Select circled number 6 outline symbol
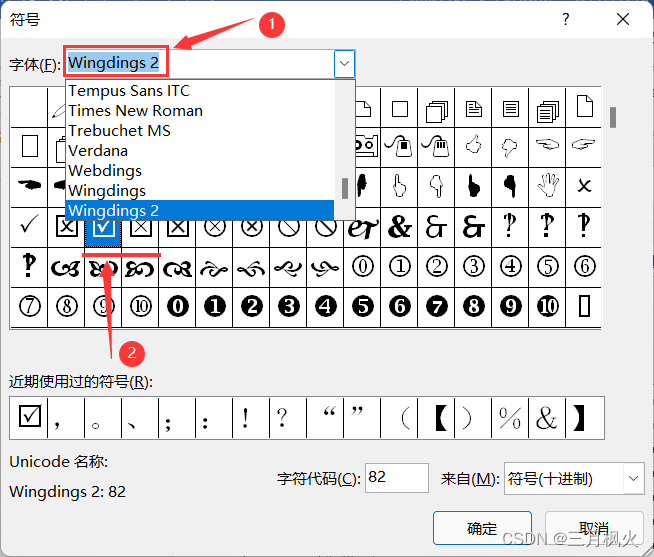Viewport: 654px width, 557px height. click(584, 267)
